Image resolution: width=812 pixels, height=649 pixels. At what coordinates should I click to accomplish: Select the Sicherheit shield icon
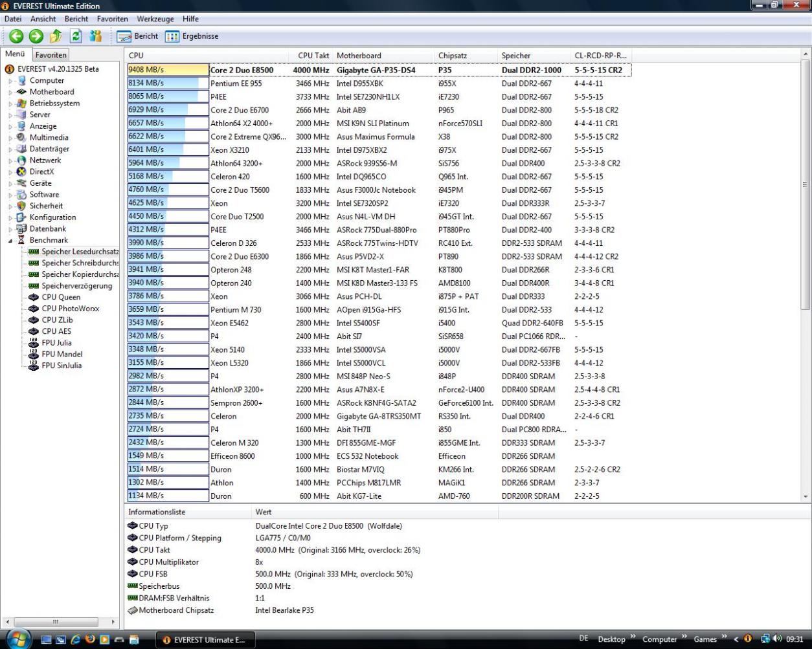22,206
